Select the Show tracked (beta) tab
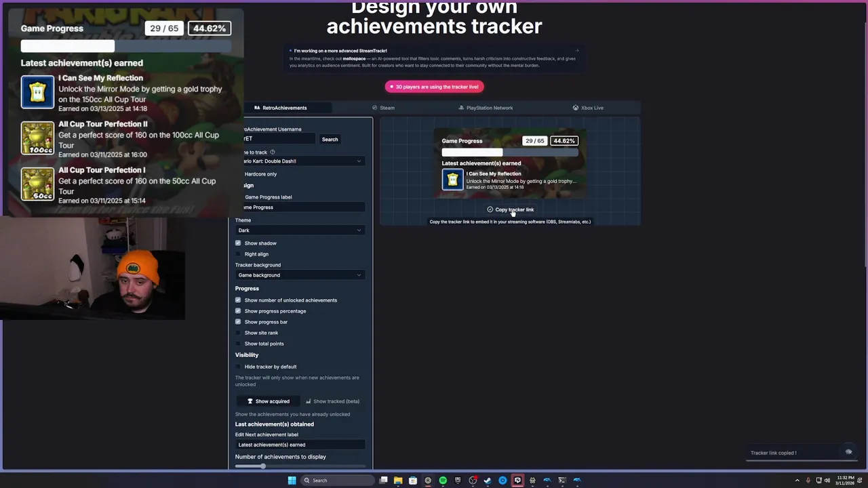 click(x=332, y=401)
